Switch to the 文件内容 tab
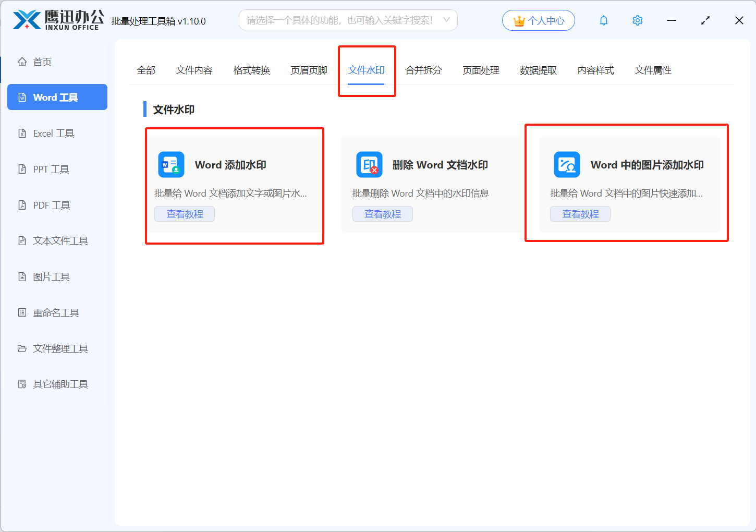The image size is (756, 532). click(x=194, y=70)
